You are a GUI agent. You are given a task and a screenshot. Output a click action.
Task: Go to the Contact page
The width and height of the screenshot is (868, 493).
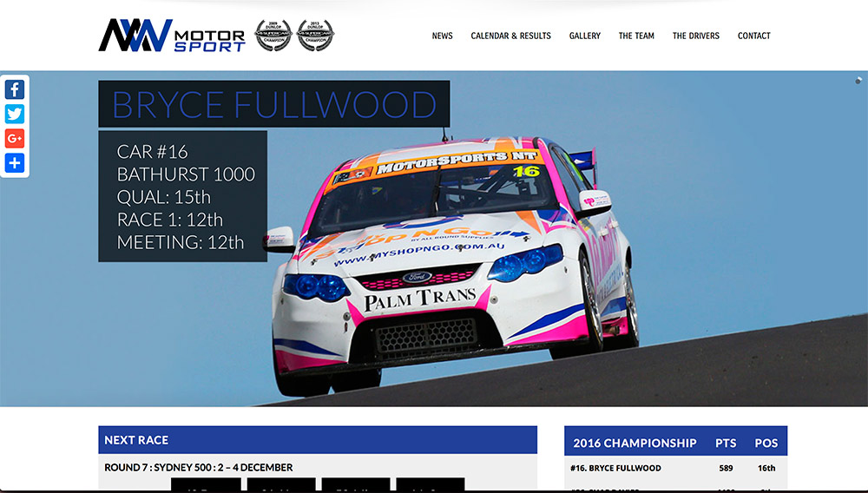(x=754, y=36)
